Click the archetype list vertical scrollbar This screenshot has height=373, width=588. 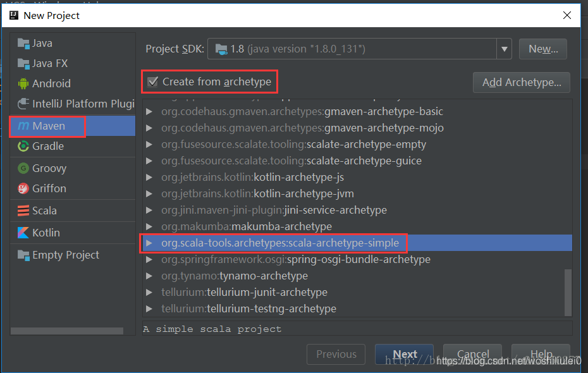(x=568, y=293)
